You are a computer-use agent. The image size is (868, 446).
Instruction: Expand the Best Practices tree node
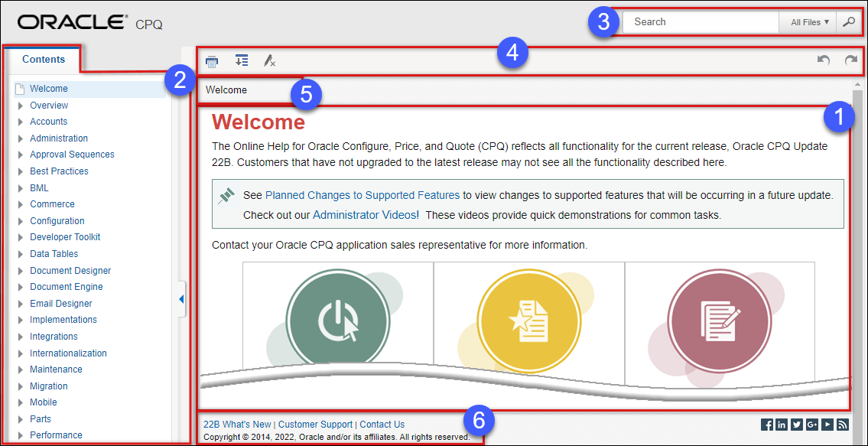point(21,171)
